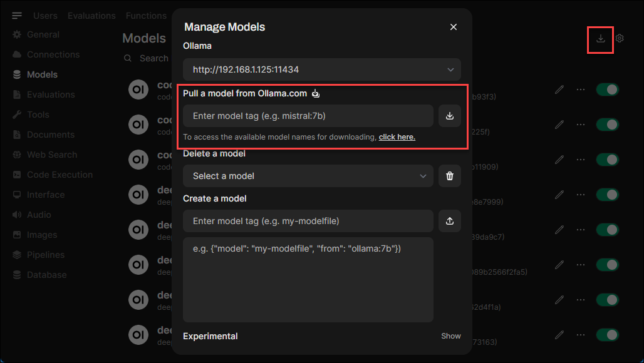This screenshot has width=644, height=363.
Task: Open the three-dots menu of second model row
Action: 581,125
